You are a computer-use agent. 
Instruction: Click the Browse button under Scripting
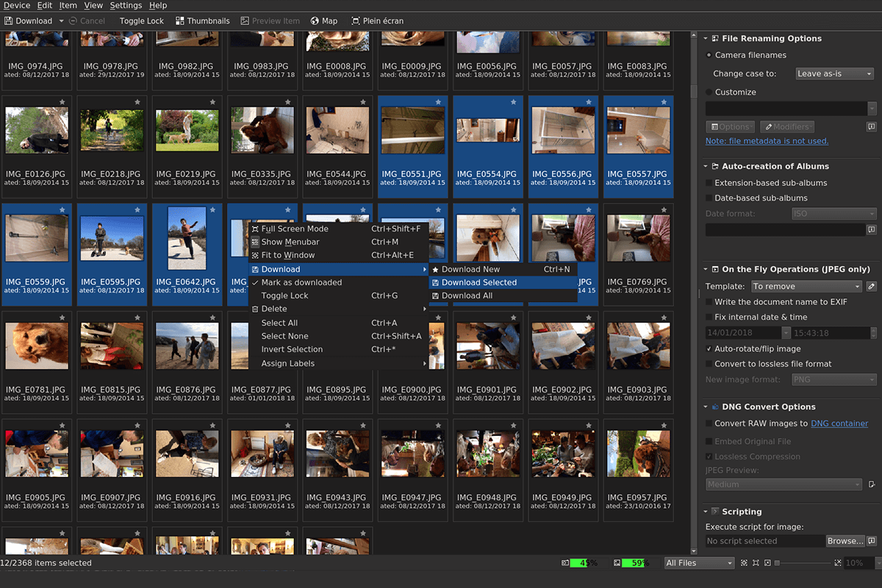(x=845, y=540)
